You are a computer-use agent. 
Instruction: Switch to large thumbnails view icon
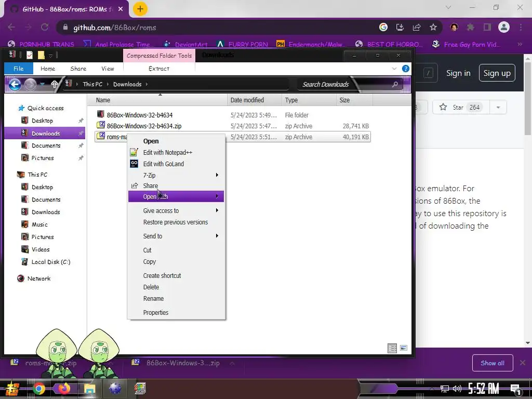point(403,348)
